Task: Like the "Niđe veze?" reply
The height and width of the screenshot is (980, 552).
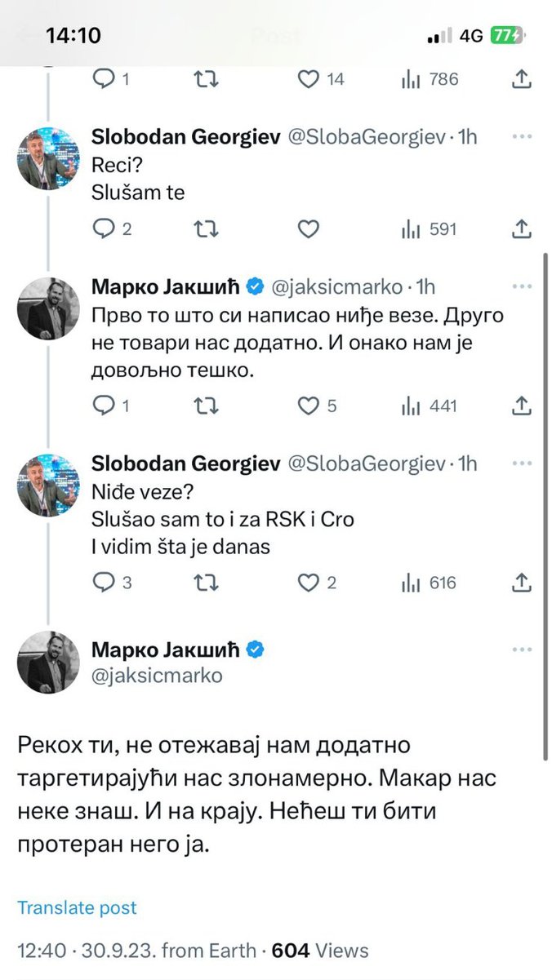Action: click(308, 583)
